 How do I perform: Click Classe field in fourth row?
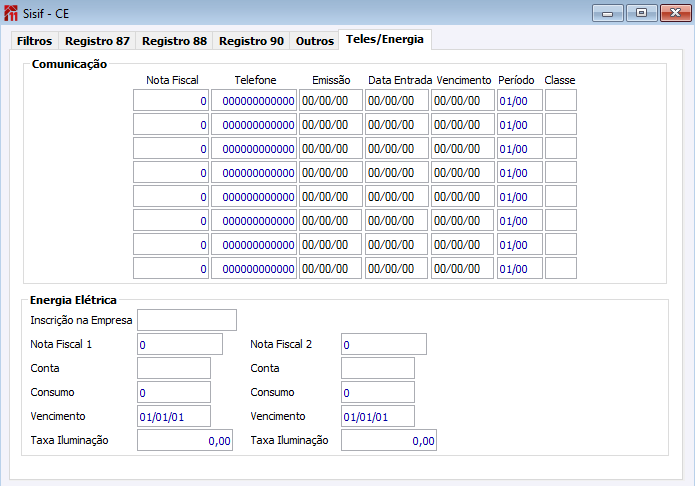click(x=561, y=172)
